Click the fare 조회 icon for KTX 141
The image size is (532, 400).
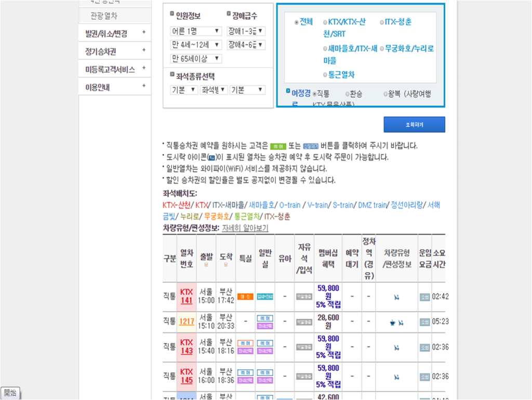(x=424, y=297)
